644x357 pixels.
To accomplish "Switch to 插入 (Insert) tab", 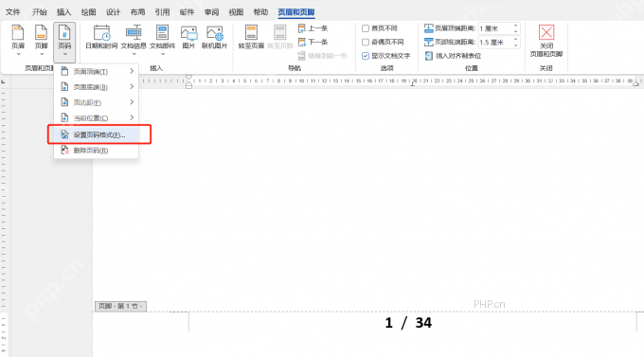I will (63, 12).
